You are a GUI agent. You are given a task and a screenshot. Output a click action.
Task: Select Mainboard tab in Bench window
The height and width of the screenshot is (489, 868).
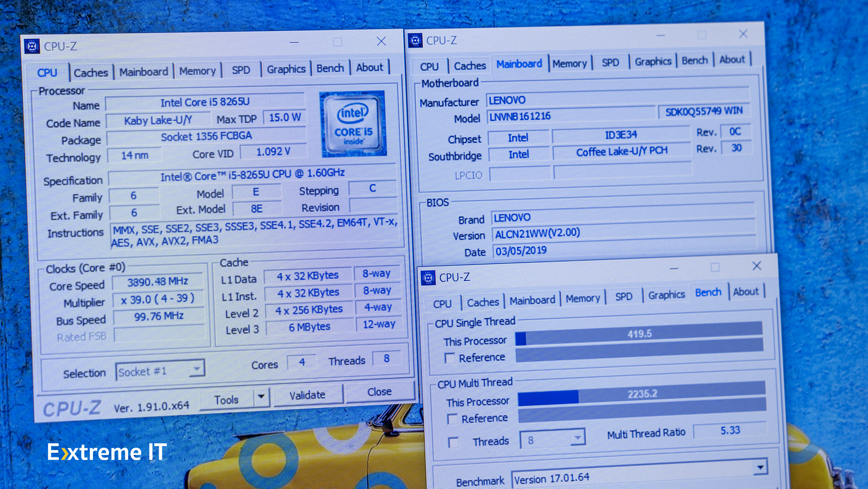[x=532, y=300]
